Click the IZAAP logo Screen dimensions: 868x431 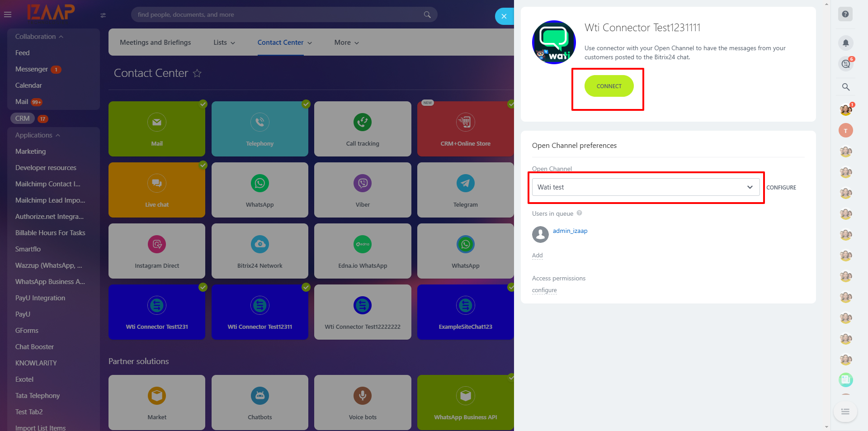pos(51,12)
